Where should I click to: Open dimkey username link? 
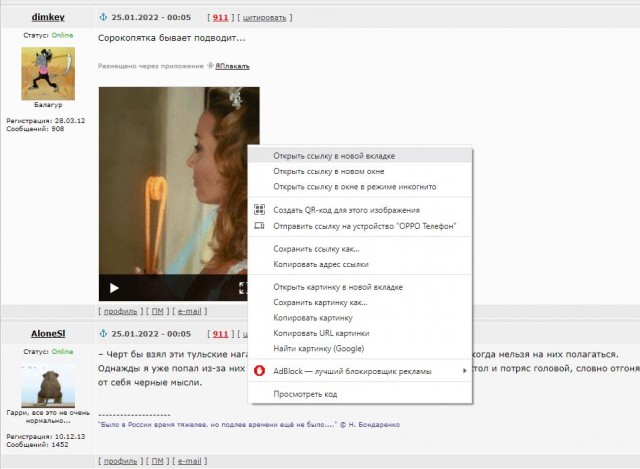[48, 17]
